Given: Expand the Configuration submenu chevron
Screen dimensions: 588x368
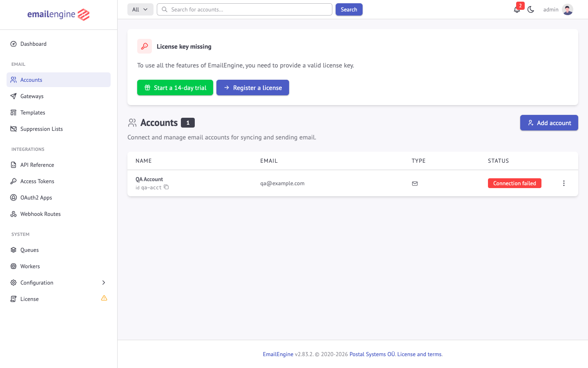Looking at the screenshot, I should 104,283.
